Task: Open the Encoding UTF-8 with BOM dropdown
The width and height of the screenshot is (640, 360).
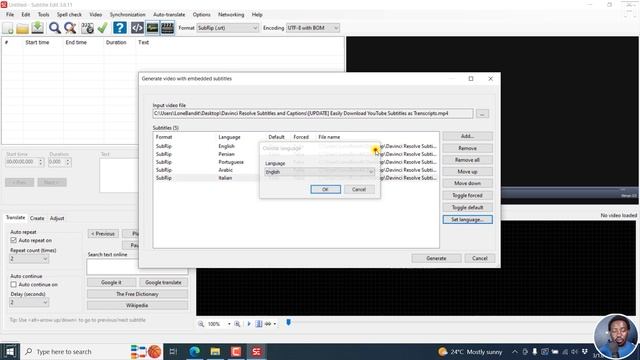Action: 313,28
